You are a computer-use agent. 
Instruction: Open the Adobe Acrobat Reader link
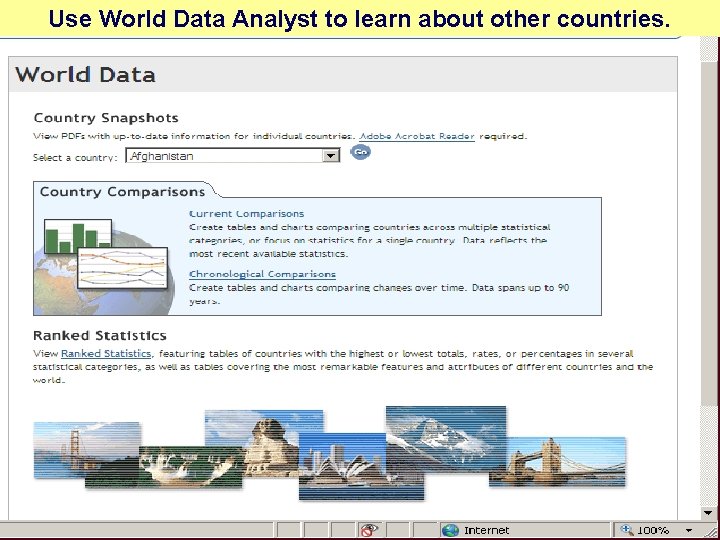(417, 136)
